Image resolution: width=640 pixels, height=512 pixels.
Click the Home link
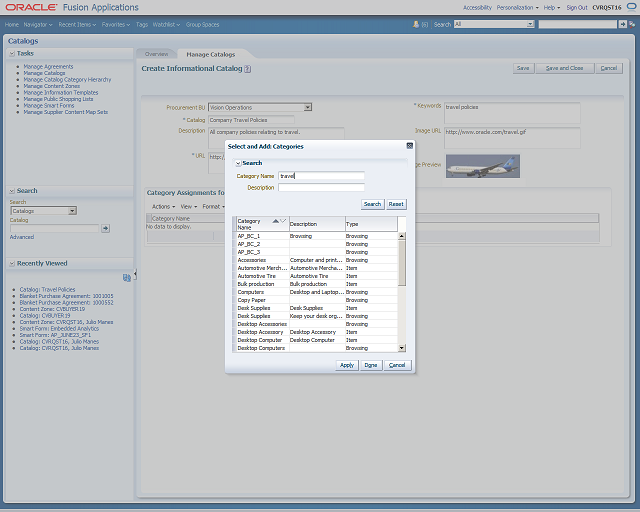coord(12,24)
